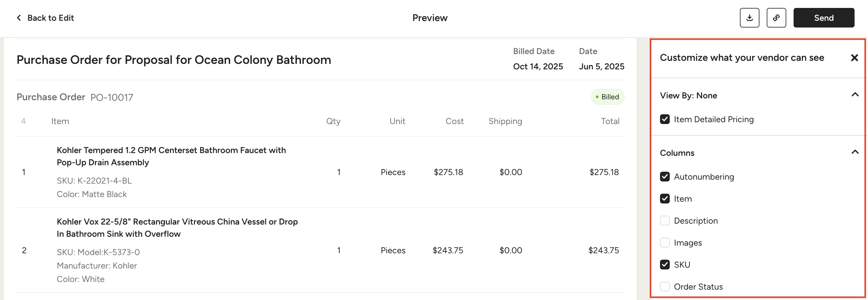868x300 pixels.
Task: Click the PO-10017 order number
Action: point(112,97)
